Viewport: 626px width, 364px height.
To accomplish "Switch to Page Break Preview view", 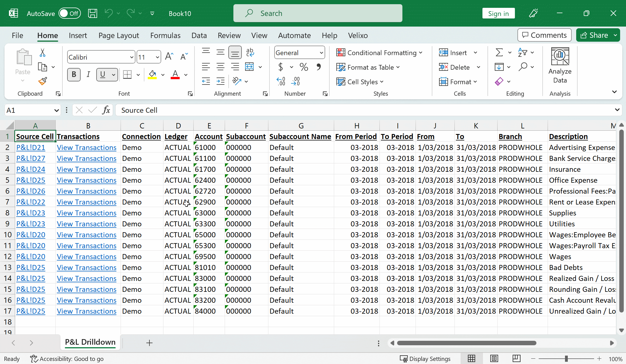I will pos(516,358).
